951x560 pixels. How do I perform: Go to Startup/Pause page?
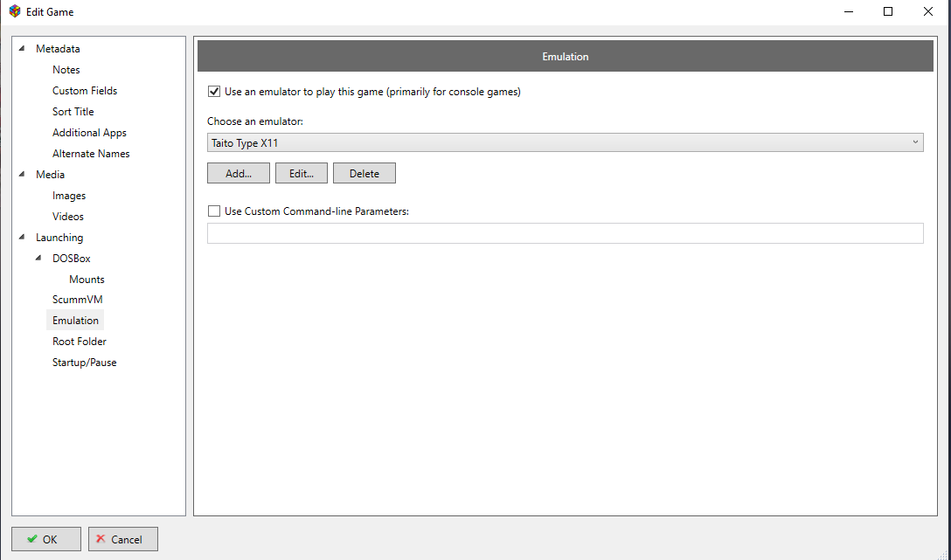(x=84, y=363)
